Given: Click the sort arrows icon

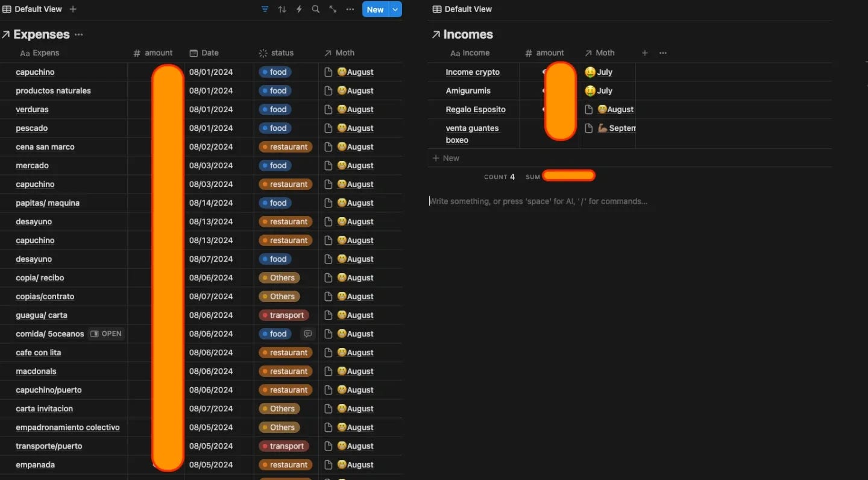Looking at the screenshot, I should click(282, 10).
